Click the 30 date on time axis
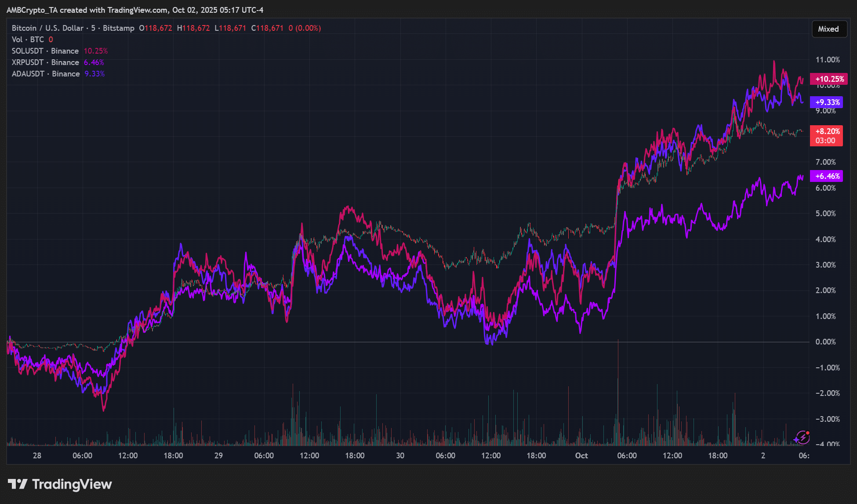This screenshot has width=857, height=504. click(x=400, y=456)
